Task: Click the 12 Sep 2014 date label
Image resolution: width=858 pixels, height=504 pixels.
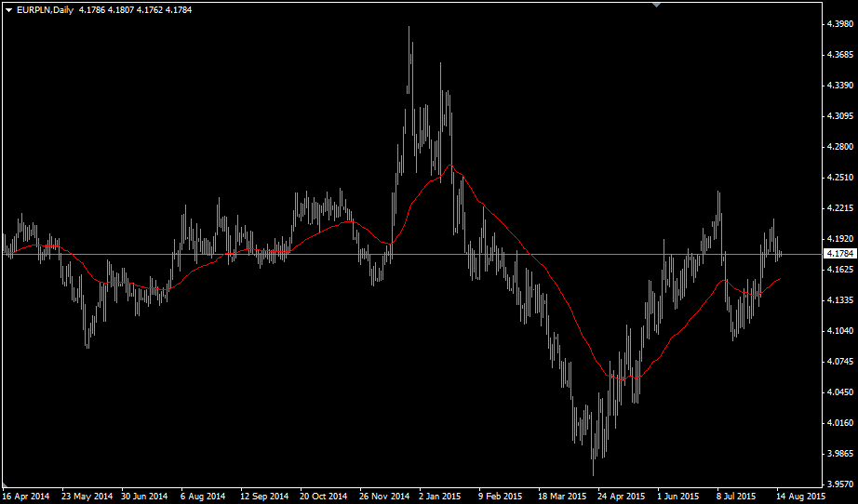Action: coord(264,497)
